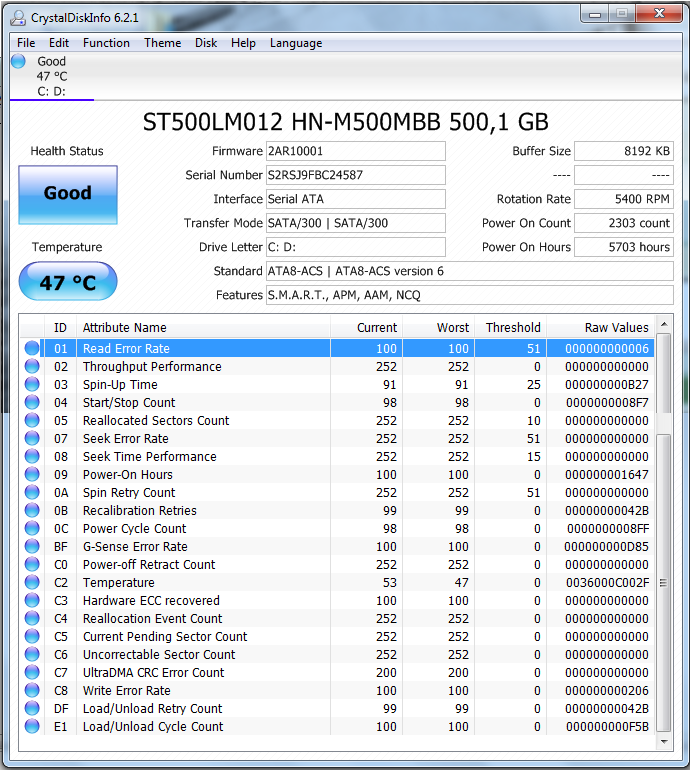This screenshot has width=690, height=770.
Task: Select the C: D: drive tab
Action: coord(52,77)
